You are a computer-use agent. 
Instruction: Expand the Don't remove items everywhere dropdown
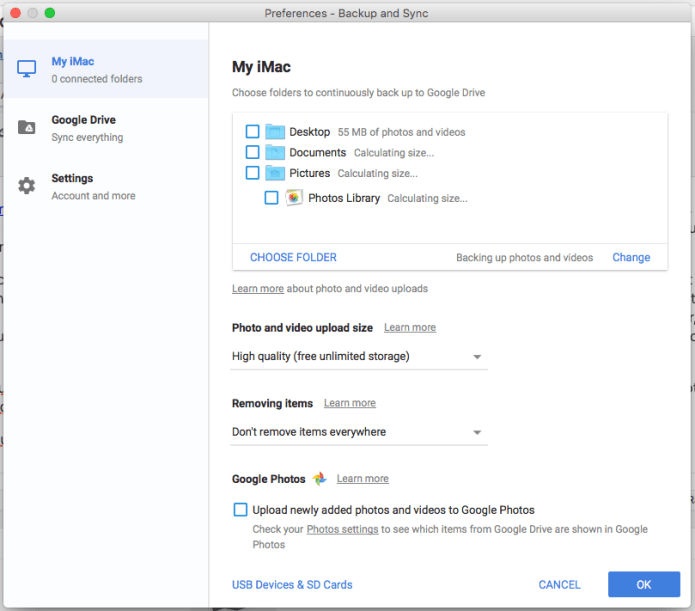coord(359,433)
